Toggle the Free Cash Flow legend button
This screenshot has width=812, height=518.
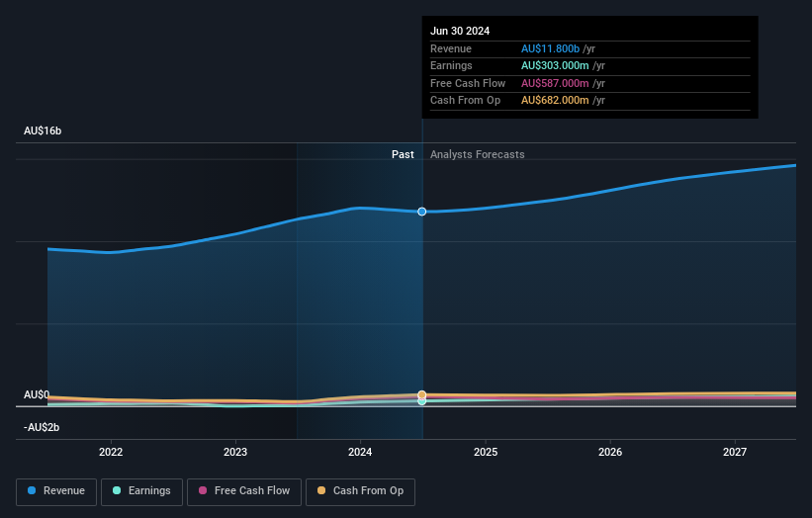click(x=244, y=491)
